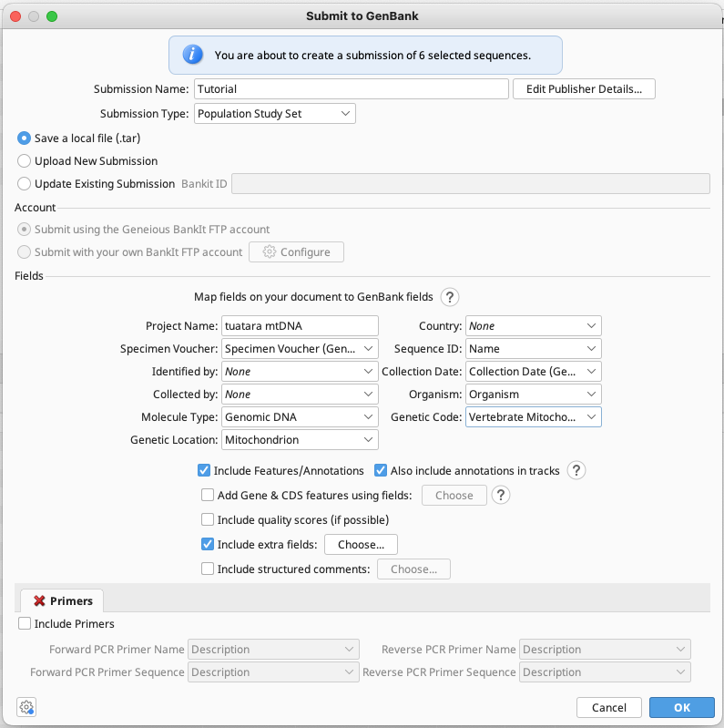
Task: Click the red X icon on Primers tab
Action: click(x=39, y=600)
